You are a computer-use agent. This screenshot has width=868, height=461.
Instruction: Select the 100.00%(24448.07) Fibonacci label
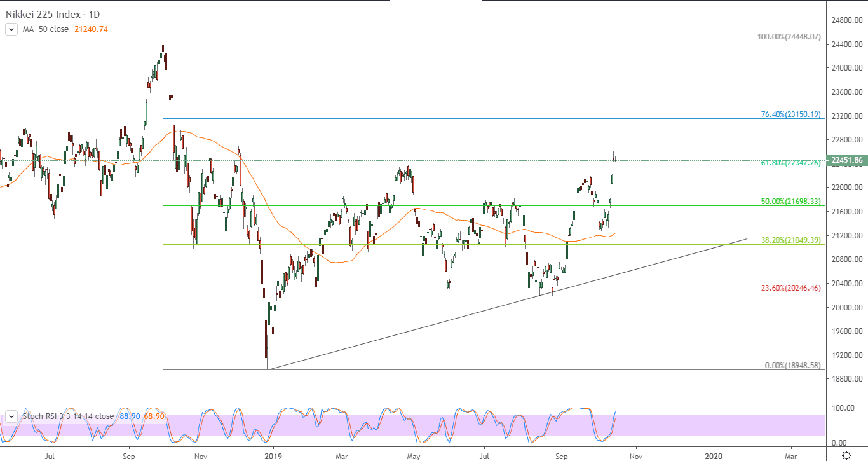(789, 37)
